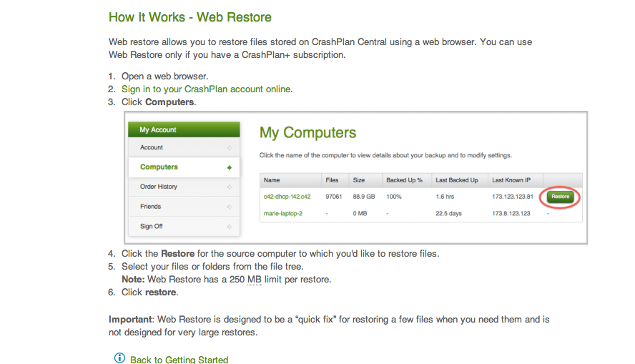Click the bold word restore in step 6
Screen dimensions: 635x364
(x=160, y=292)
